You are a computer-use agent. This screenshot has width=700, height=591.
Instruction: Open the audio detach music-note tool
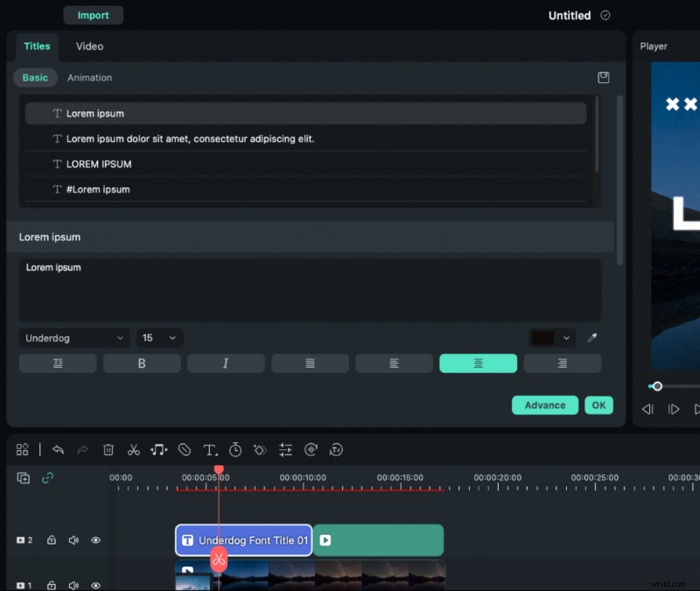[x=158, y=449]
